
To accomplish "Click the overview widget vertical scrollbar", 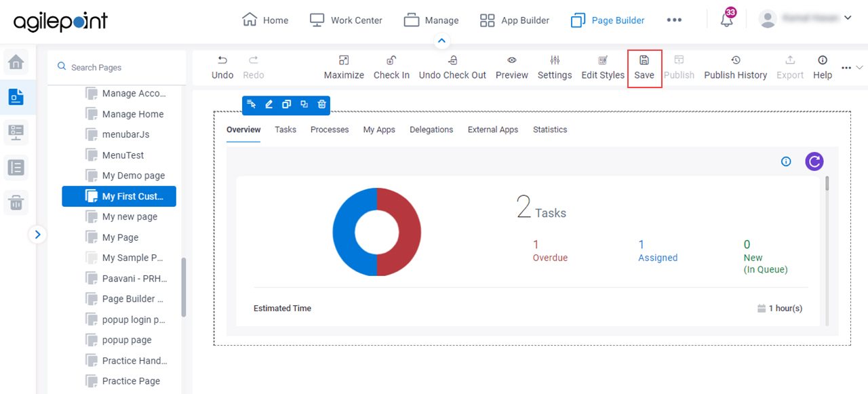I will 827,183.
